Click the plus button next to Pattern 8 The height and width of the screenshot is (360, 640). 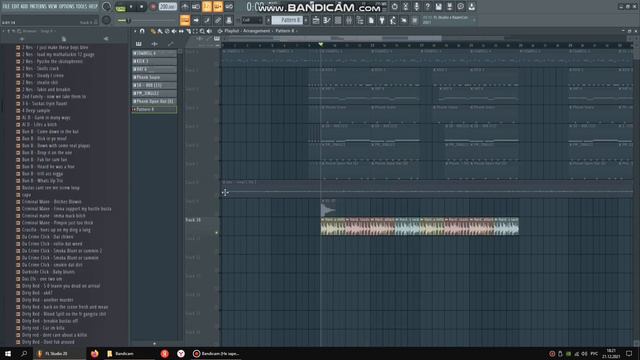306,20
